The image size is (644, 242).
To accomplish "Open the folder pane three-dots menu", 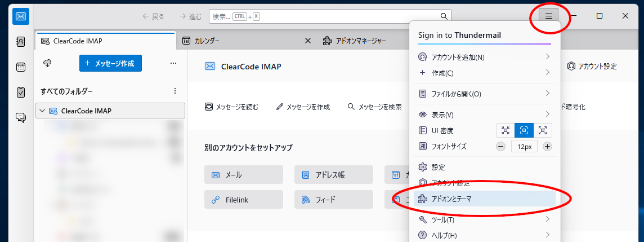I will tap(173, 63).
